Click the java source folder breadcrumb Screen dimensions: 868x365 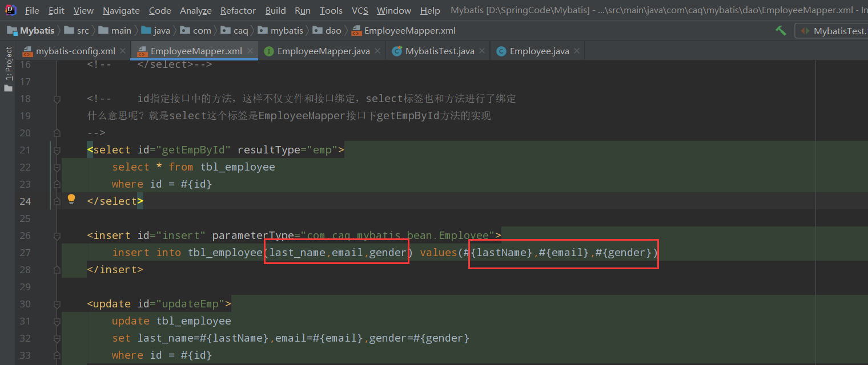coord(156,31)
